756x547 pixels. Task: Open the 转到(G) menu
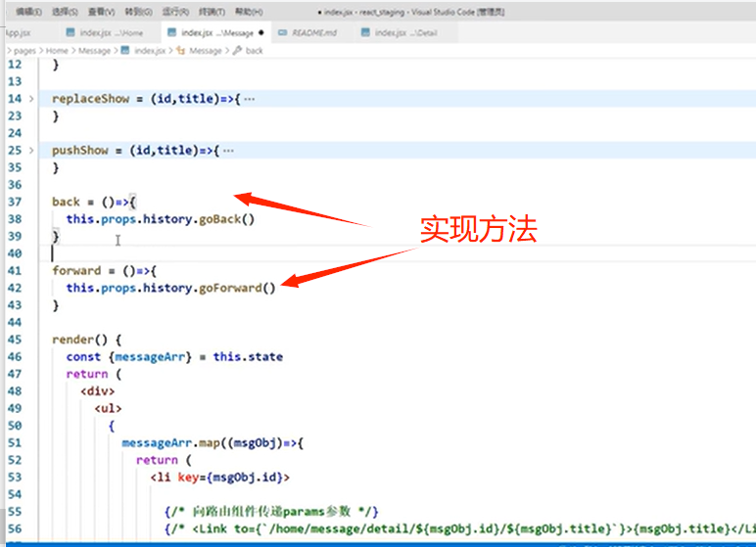tap(138, 12)
